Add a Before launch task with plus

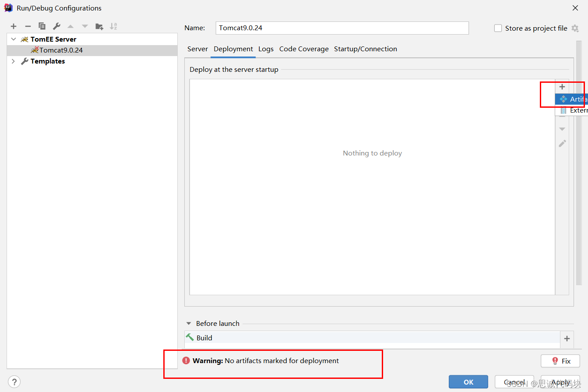coord(567,339)
